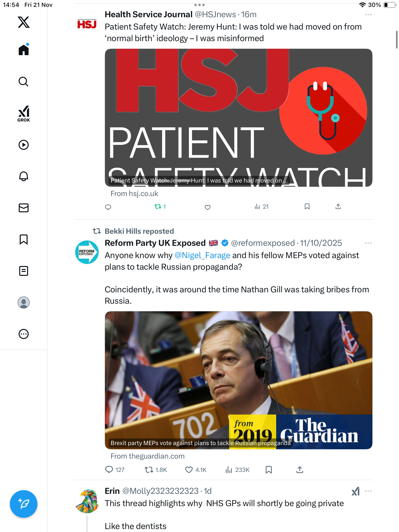Screen dimensions: 399x532
Task: Open more options on HSJ post
Action: coord(368,15)
